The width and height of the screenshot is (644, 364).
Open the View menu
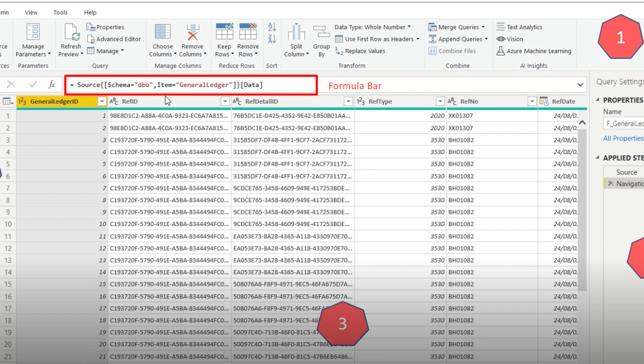click(x=31, y=12)
